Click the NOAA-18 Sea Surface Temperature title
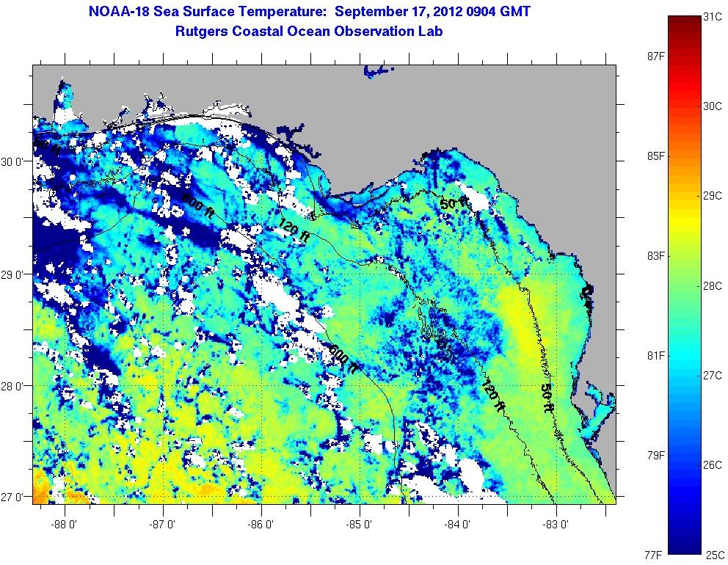728x565 pixels. [309, 12]
